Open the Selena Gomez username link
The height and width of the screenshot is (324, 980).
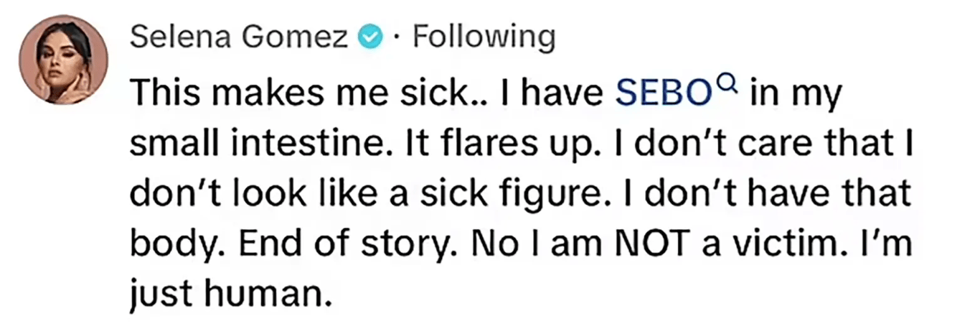[x=239, y=37]
